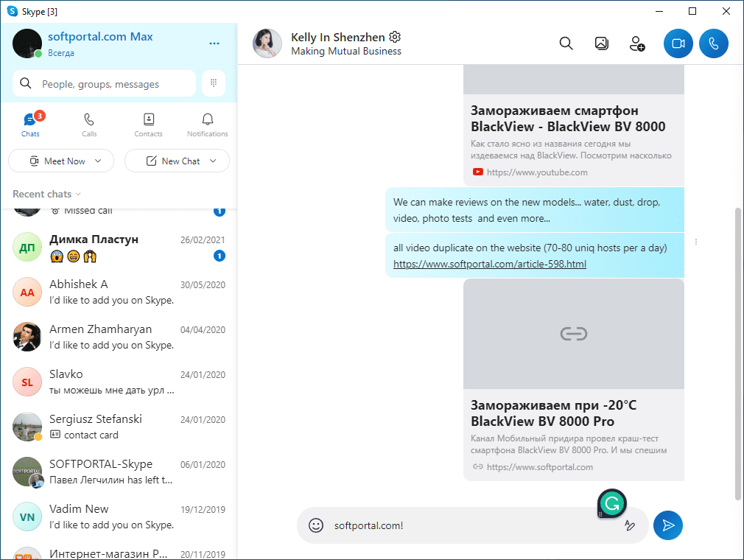Click the Grammarly icon
The height and width of the screenshot is (560, 744).
click(612, 503)
